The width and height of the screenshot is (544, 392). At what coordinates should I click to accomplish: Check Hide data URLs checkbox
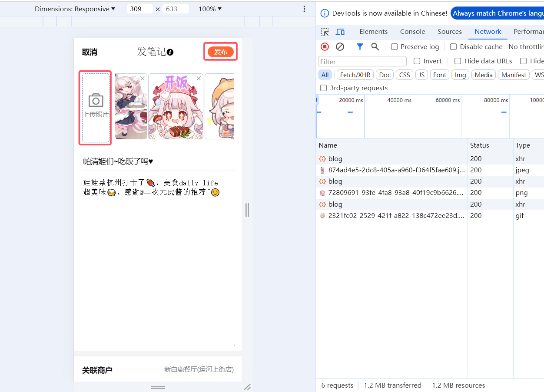(x=458, y=61)
